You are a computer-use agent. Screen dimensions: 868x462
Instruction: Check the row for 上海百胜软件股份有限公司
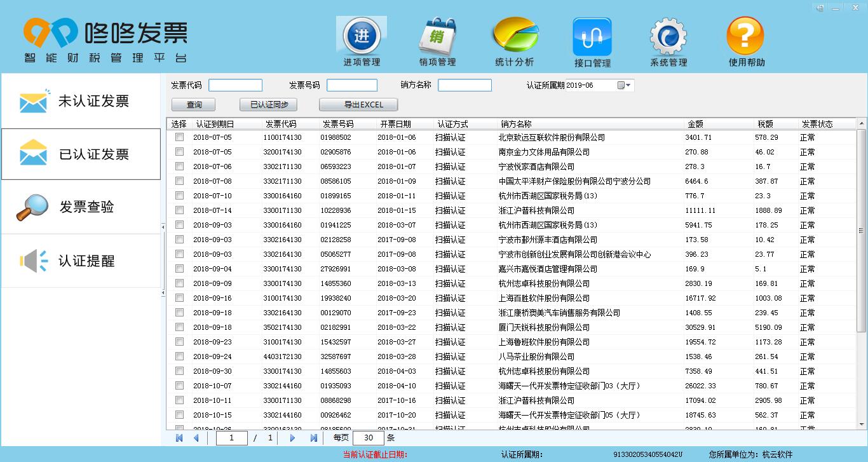click(180, 297)
